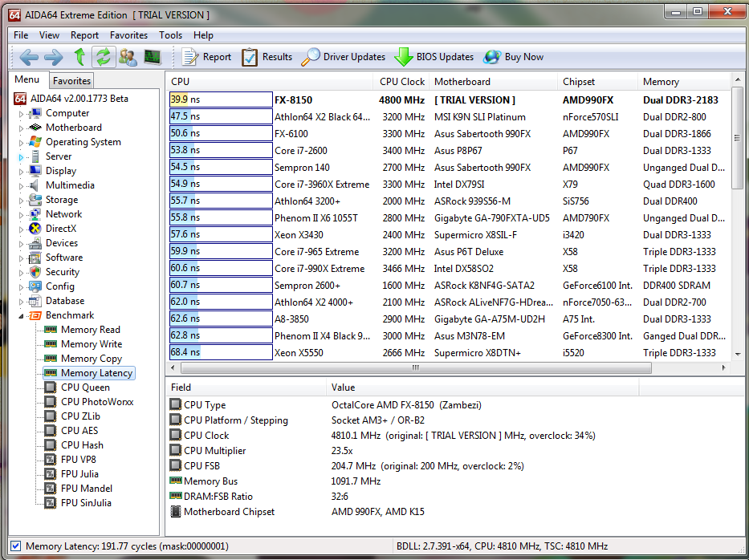Collapse the Benchmark tree node
Image resolution: width=749 pixels, height=560 pixels.
21,316
